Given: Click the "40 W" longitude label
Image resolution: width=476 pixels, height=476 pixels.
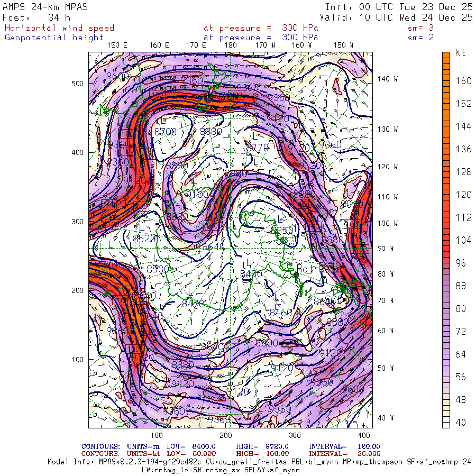Looking at the screenshot, I should 386,418.
